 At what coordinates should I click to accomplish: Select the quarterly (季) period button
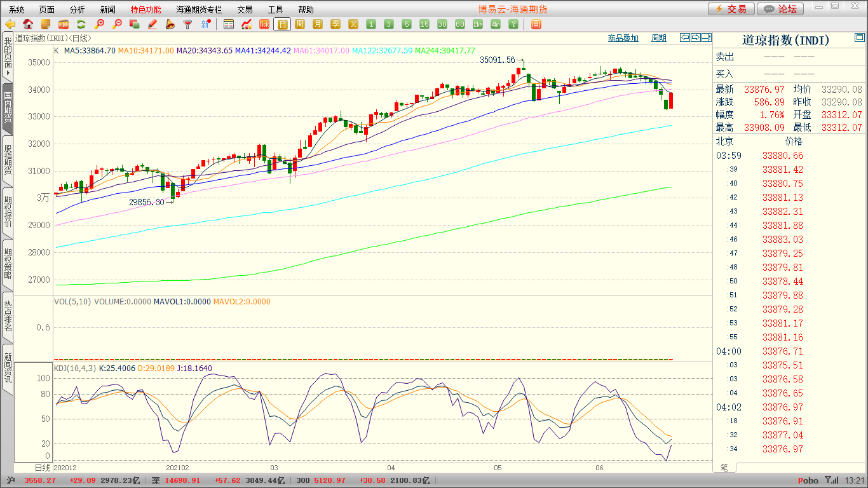tap(336, 24)
